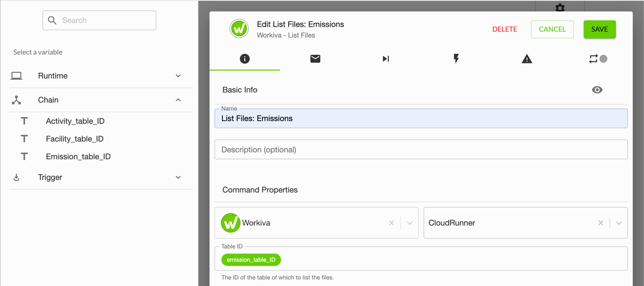Open the skip-next tab icon

click(386, 59)
